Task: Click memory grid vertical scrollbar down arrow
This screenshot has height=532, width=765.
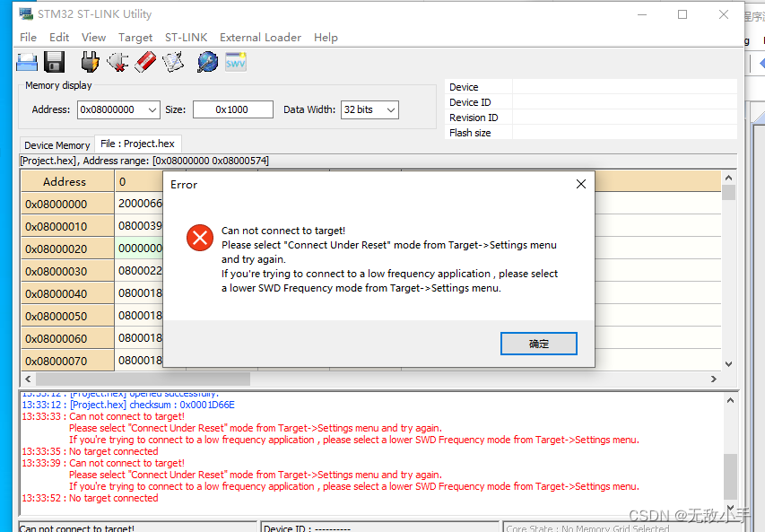Action: pos(728,363)
